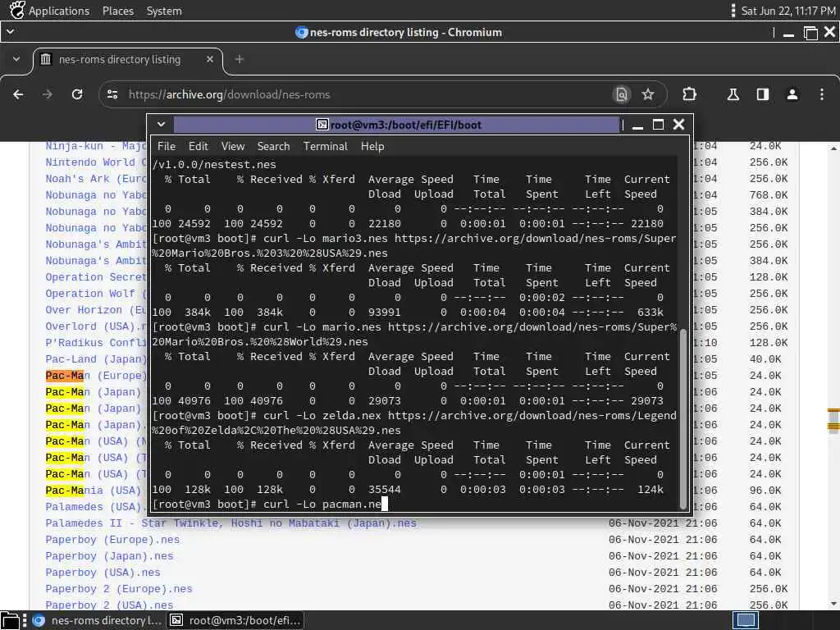The height and width of the screenshot is (630, 840).
Task: Click the workspace switcher in bottom panel
Action: click(745, 620)
